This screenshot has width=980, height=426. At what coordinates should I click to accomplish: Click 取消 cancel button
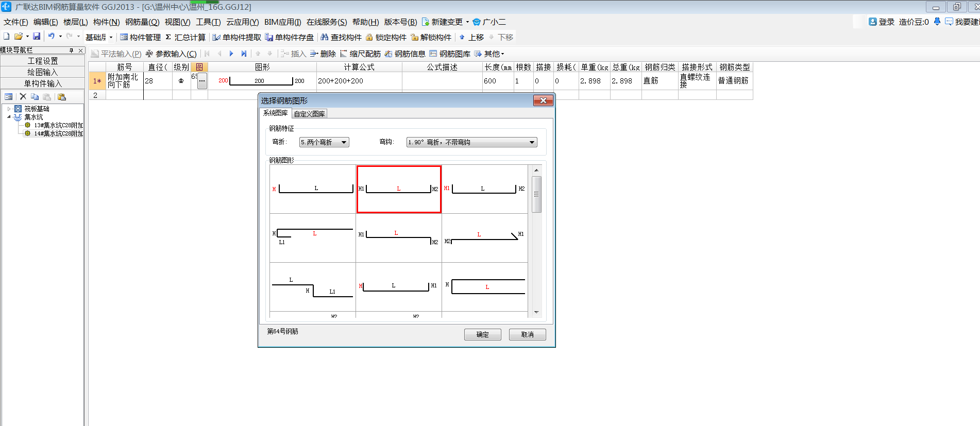[x=528, y=334]
